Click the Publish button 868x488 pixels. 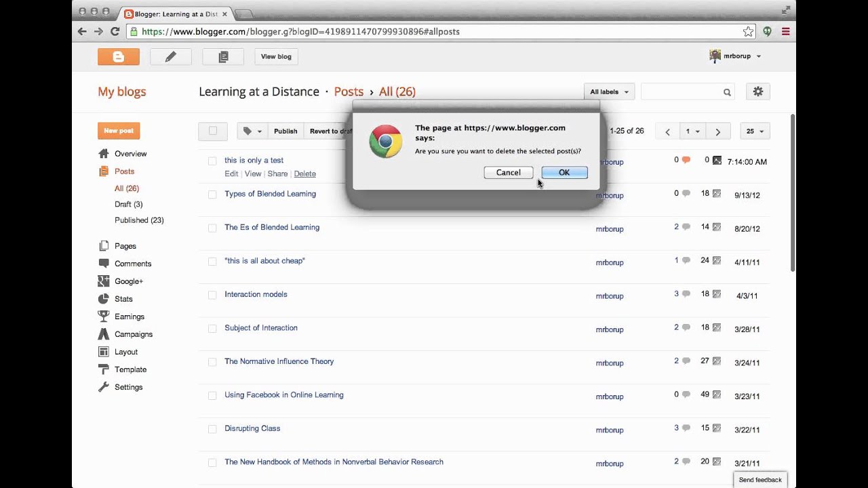pyautogui.click(x=285, y=131)
